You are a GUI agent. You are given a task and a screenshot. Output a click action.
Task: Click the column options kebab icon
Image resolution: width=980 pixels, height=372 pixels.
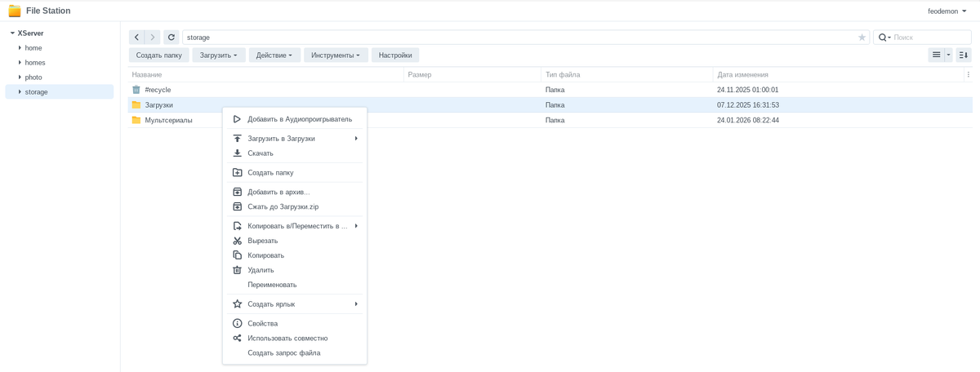click(968, 75)
